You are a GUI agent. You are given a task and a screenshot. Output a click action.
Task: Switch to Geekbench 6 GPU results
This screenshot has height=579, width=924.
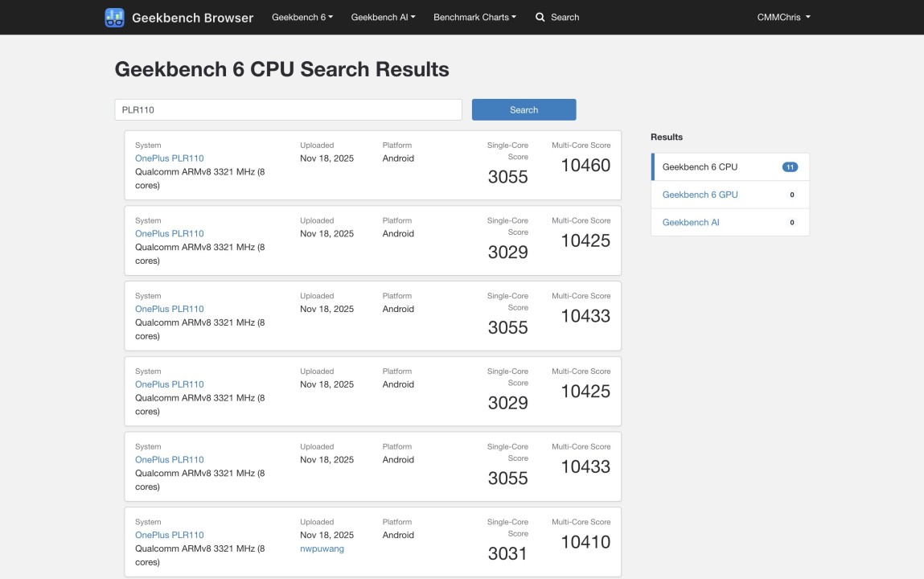pyautogui.click(x=700, y=195)
